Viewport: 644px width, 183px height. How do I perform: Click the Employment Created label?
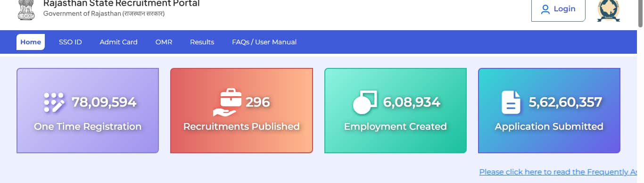[x=395, y=126]
